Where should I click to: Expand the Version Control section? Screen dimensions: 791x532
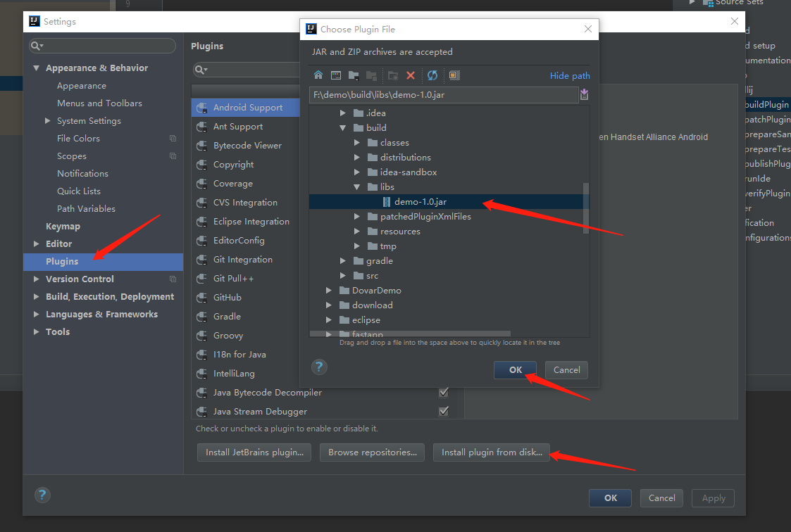pos(37,279)
